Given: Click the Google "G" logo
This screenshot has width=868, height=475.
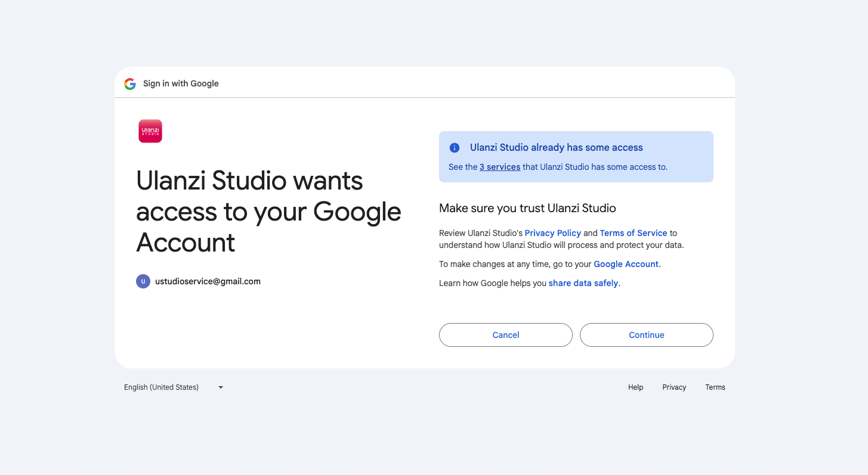Looking at the screenshot, I should click(x=130, y=84).
